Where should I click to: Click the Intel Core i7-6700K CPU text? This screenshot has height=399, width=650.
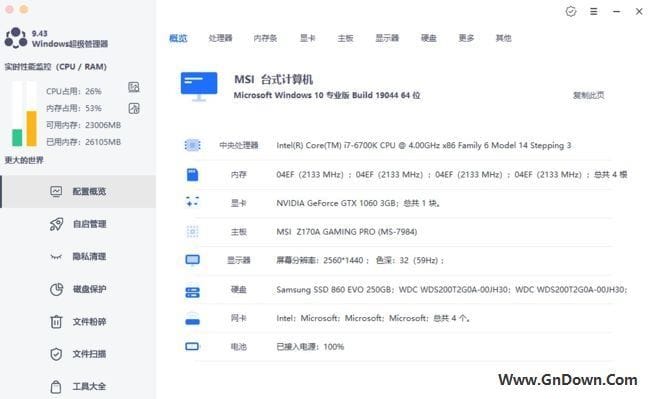click(424, 145)
